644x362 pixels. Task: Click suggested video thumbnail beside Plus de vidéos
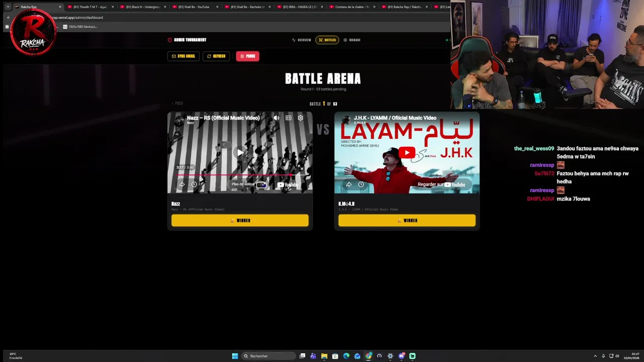(x=262, y=185)
